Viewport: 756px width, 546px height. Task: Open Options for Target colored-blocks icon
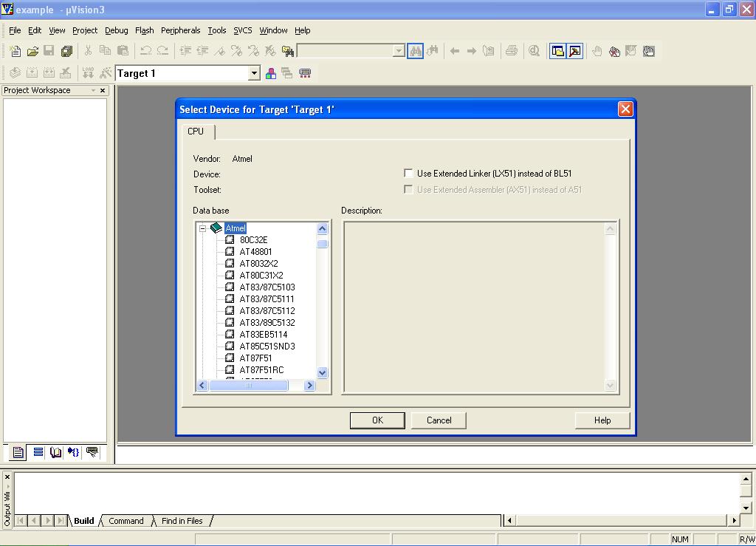271,73
